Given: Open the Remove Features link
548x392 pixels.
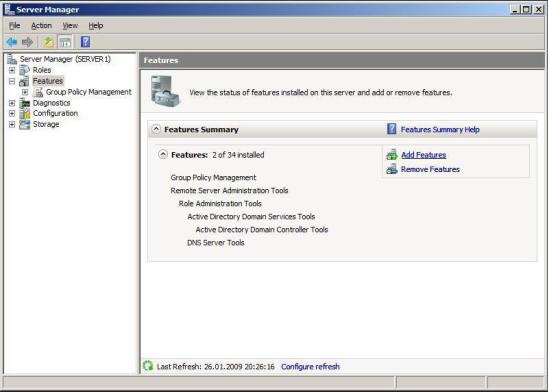Looking at the screenshot, I should tap(430, 169).
